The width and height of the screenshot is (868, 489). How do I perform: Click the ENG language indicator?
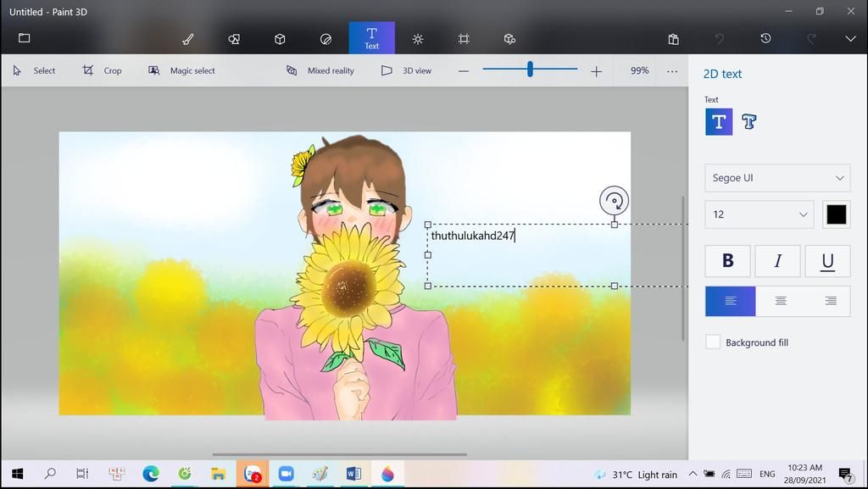(767, 474)
